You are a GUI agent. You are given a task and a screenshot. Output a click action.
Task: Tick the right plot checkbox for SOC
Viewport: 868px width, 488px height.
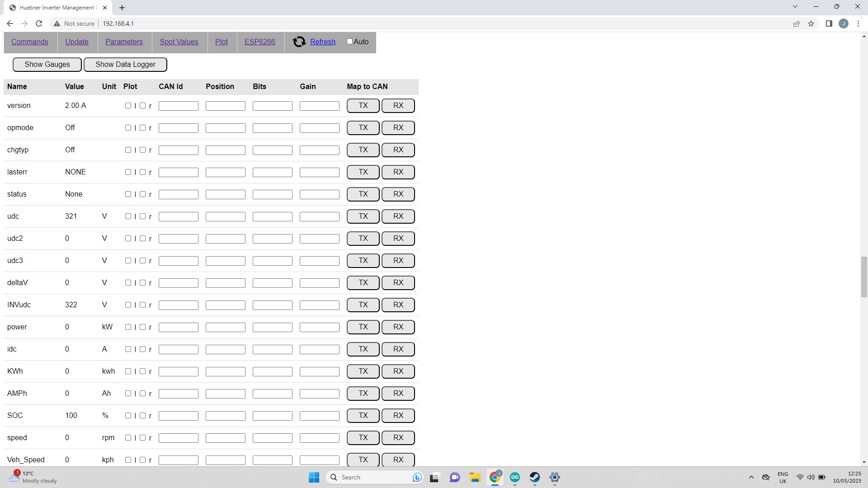pos(143,416)
